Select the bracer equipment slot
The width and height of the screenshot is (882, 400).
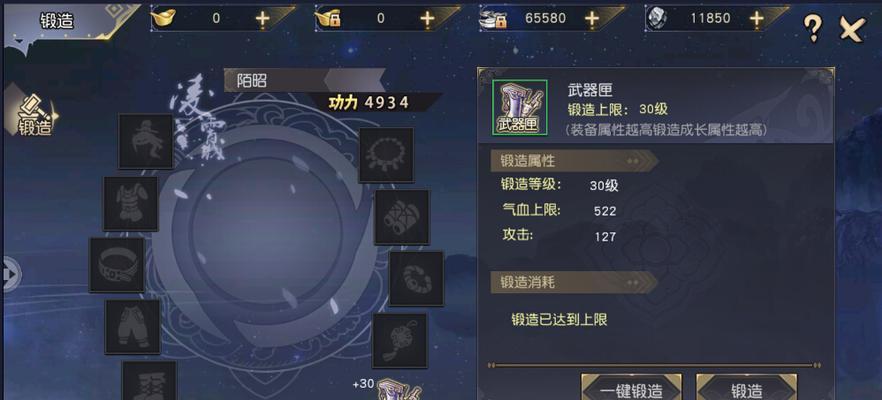pos(402,217)
